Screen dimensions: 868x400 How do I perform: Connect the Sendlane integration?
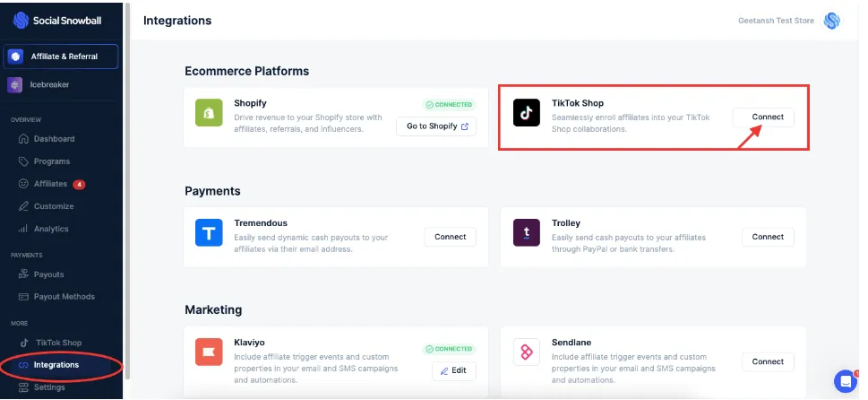(x=768, y=361)
